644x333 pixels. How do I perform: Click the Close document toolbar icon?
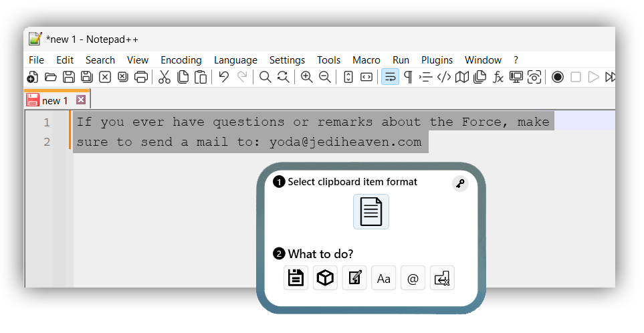click(105, 77)
